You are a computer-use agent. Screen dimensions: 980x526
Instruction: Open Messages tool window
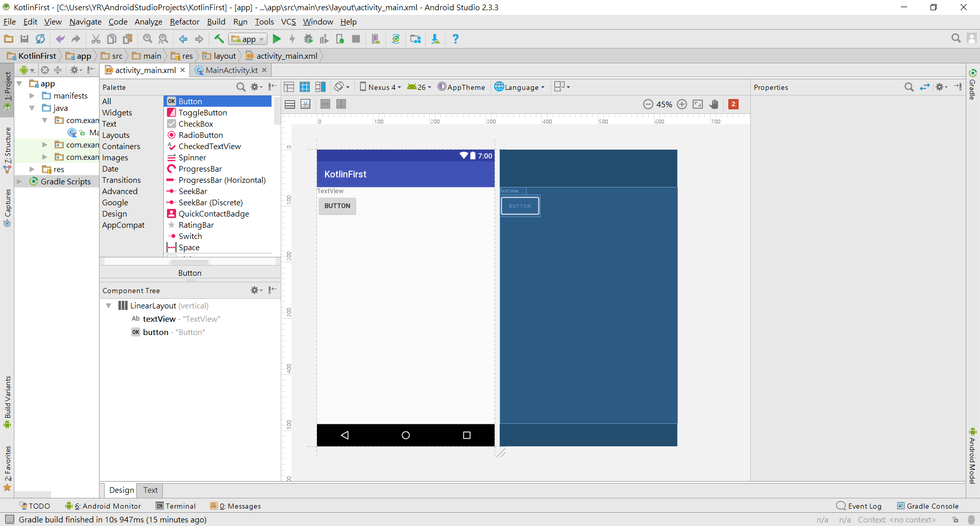pyautogui.click(x=235, y=506)
